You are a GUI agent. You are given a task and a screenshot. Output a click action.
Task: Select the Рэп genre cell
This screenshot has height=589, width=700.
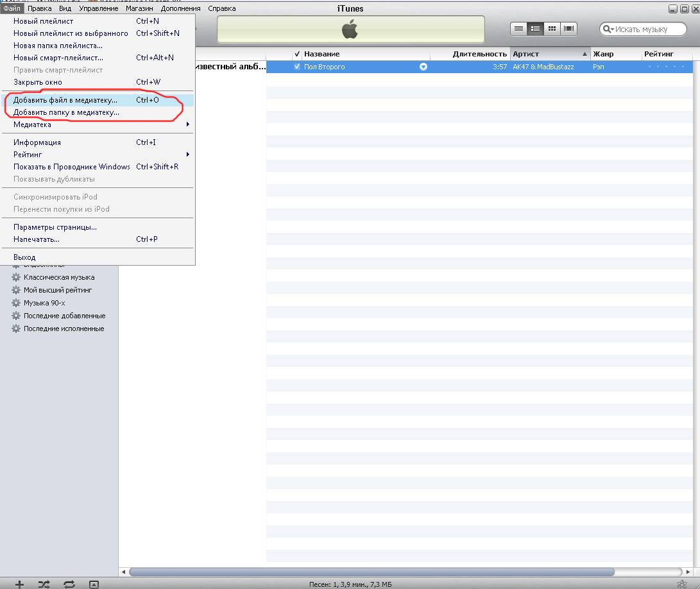[598, 67]
